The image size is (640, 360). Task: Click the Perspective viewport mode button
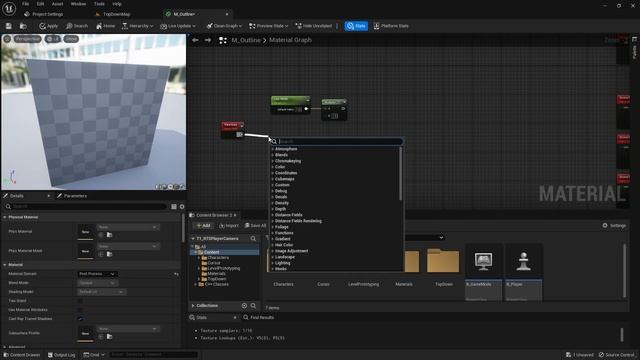[x=28, y=39]
